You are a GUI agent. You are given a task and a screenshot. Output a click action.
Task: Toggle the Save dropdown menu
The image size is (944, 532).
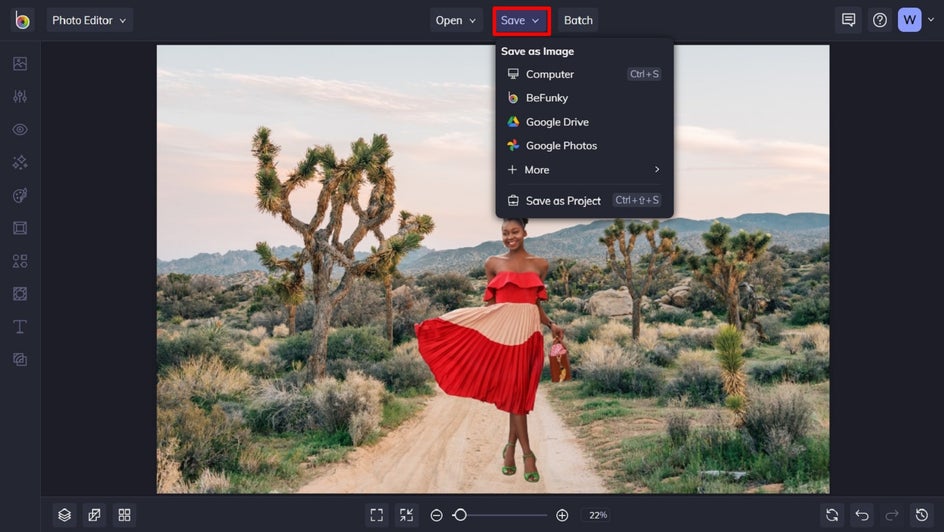(x=521, y=20)
